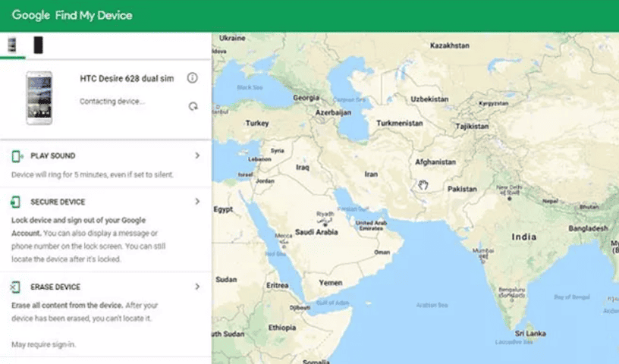Screen dimensions: 619x364
Task: Click Iran label on the map
Action: [x=371, y=174]
